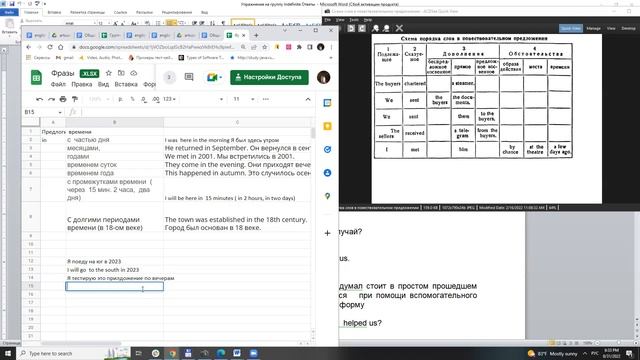Open Contacts in the side panel
640x360 pixels.
[x=327, y=173]
